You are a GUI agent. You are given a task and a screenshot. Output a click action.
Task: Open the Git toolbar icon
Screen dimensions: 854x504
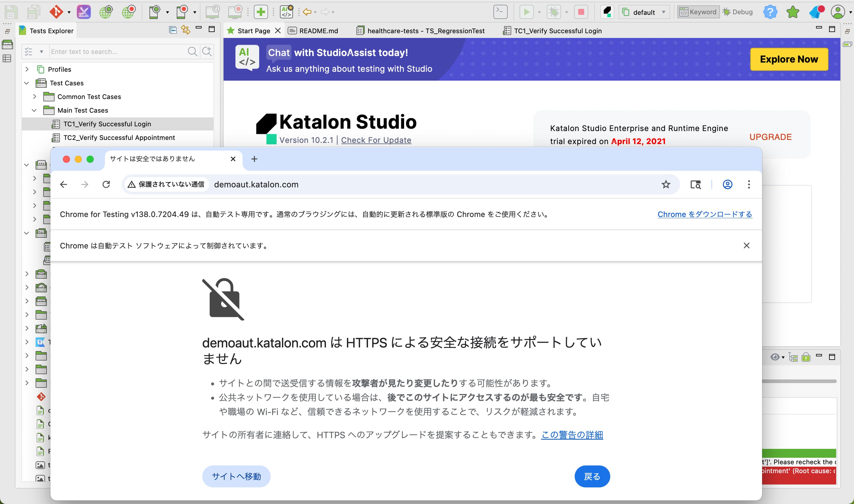point(56,12)
